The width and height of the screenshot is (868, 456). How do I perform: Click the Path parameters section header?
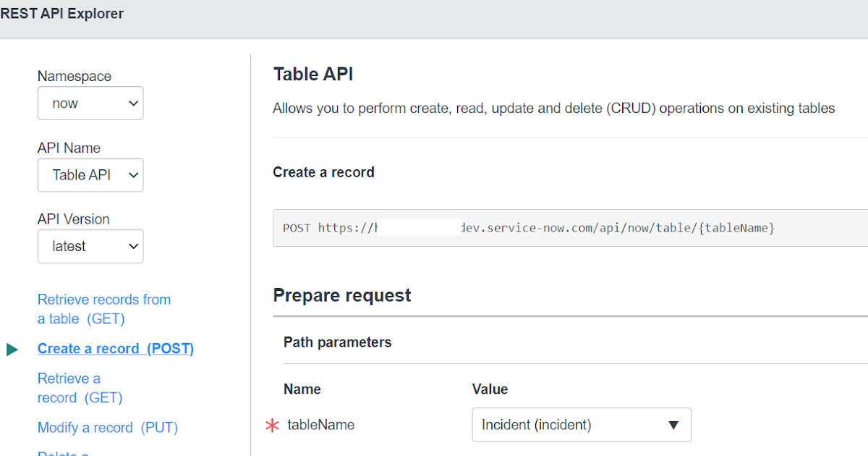[338, 342]
